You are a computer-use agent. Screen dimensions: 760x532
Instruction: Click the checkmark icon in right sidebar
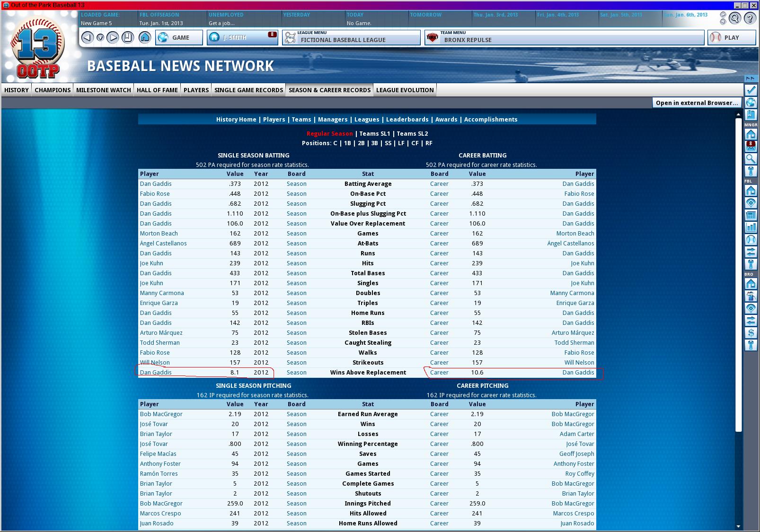click(x=751, y=90)
